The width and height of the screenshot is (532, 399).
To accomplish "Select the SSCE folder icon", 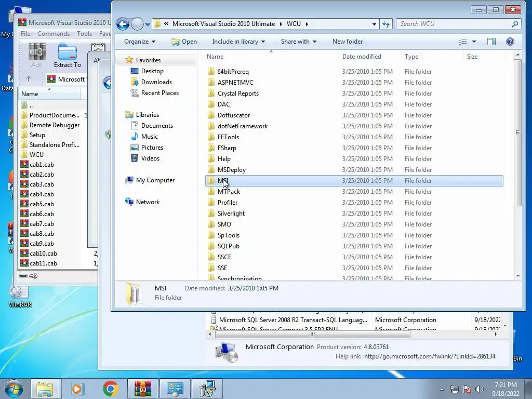I will 211,257.
